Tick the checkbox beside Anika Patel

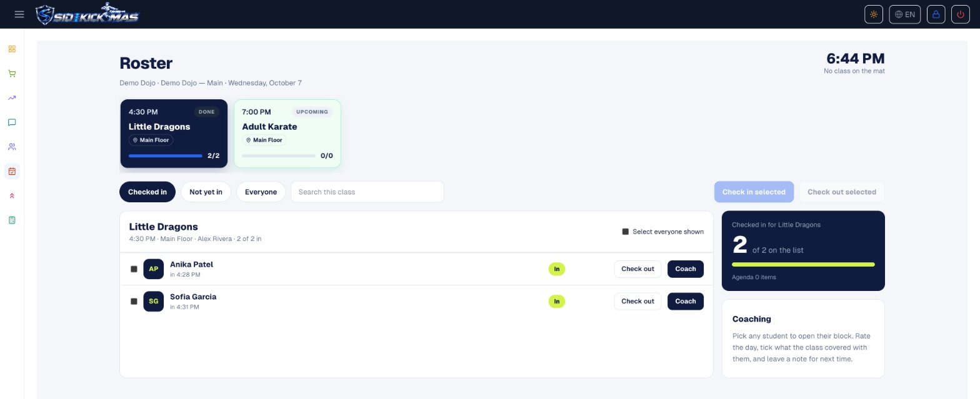point(134,269)
